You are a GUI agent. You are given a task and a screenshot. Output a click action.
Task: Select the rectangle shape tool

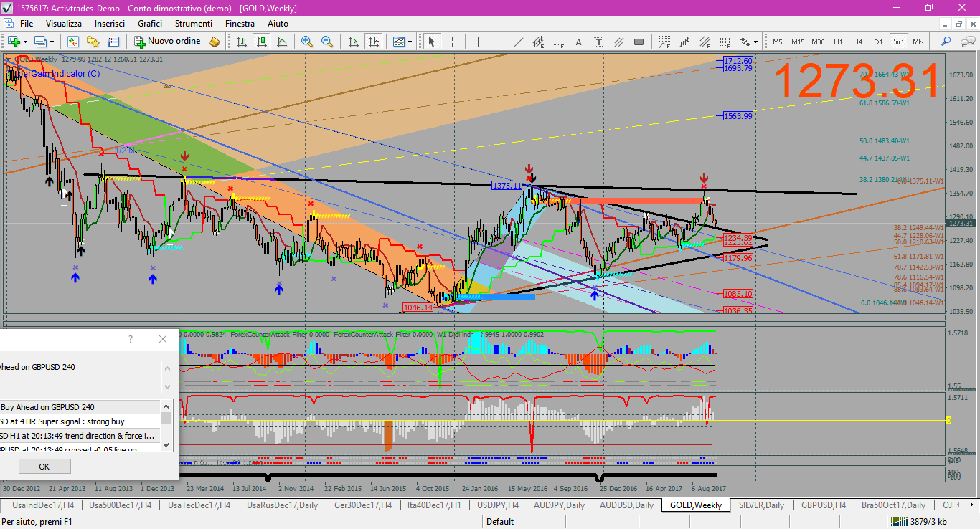(639, 42)
